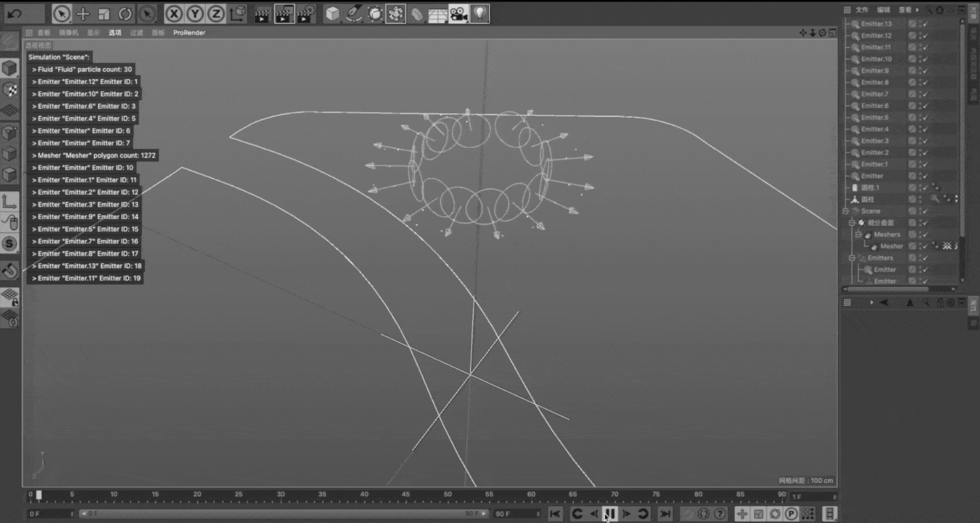Enable checkmark for Emitter.13 object
Screen dimensions: 980x523
pos(925,24)
